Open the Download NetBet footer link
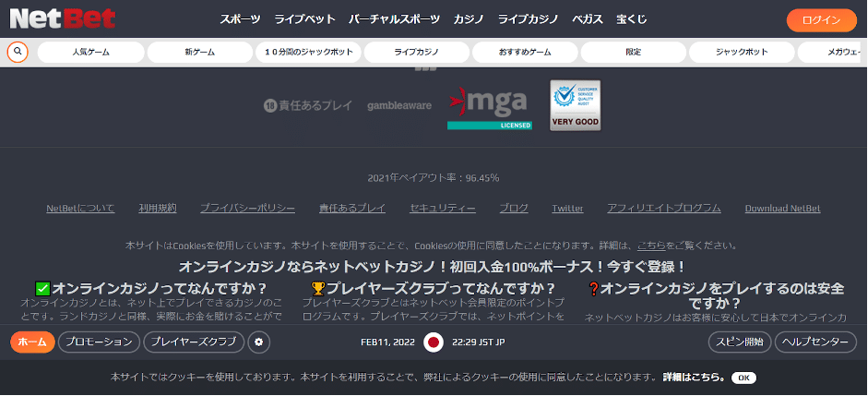 (x=782, y=209)
